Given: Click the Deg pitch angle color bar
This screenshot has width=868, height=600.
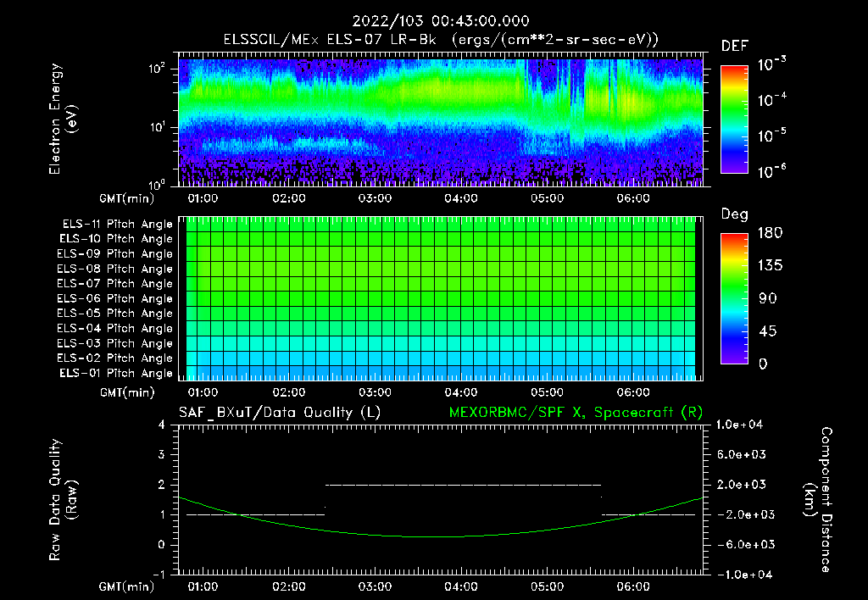Looking at the screenshot, I should click(x=734, y=298).
